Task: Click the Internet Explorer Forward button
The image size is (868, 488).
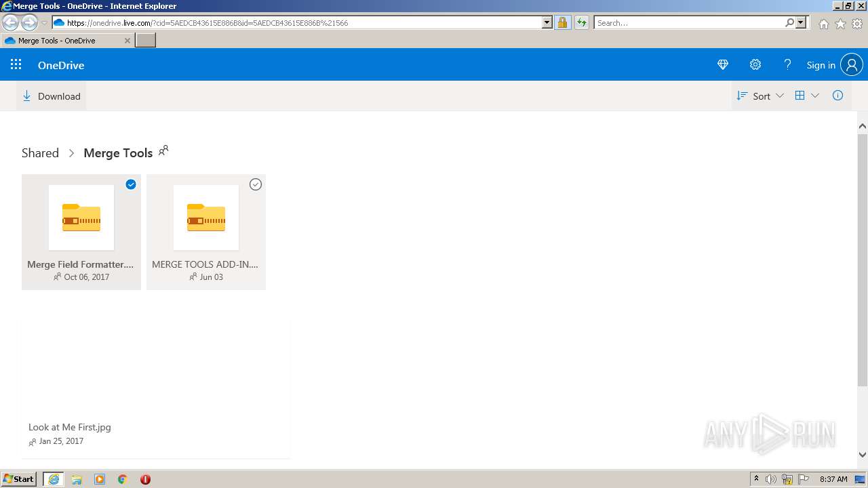Action: click(x=29, y=22)
